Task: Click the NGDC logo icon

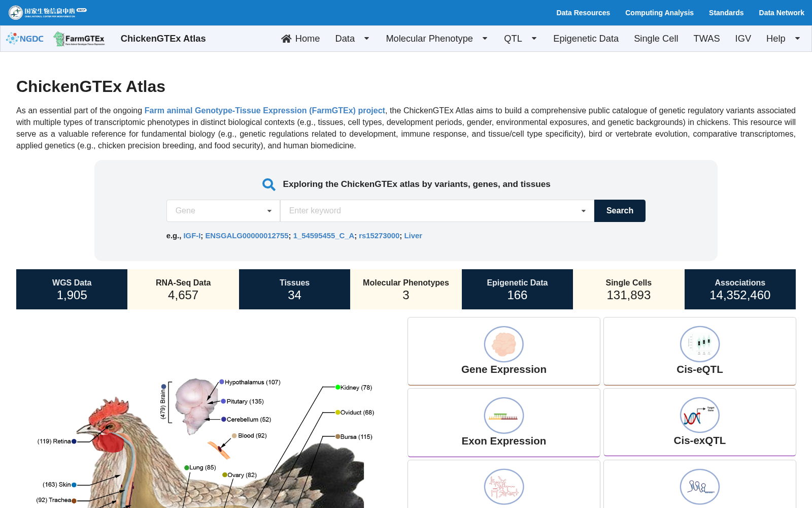Action: click(24, 39)
